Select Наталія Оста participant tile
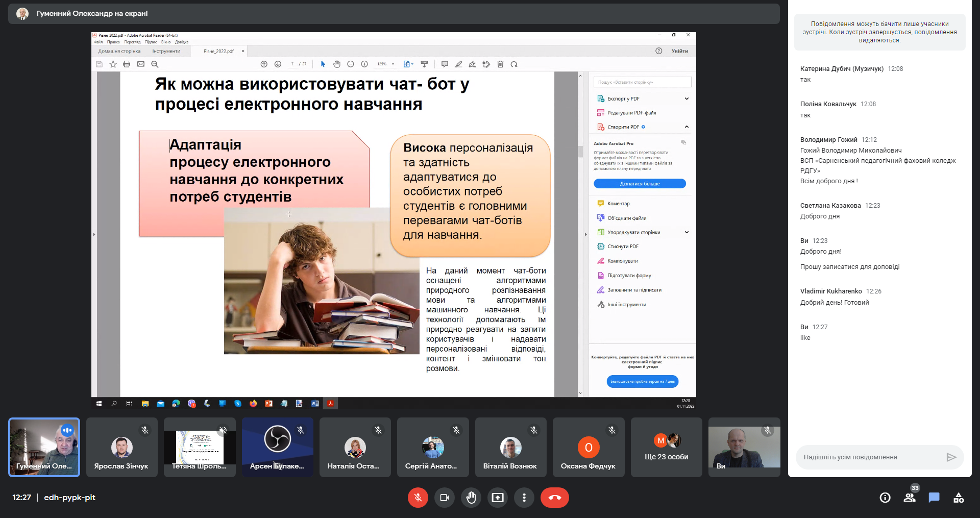Image resolution: width=980 pixels, height=518 pixels. [355, 448]
